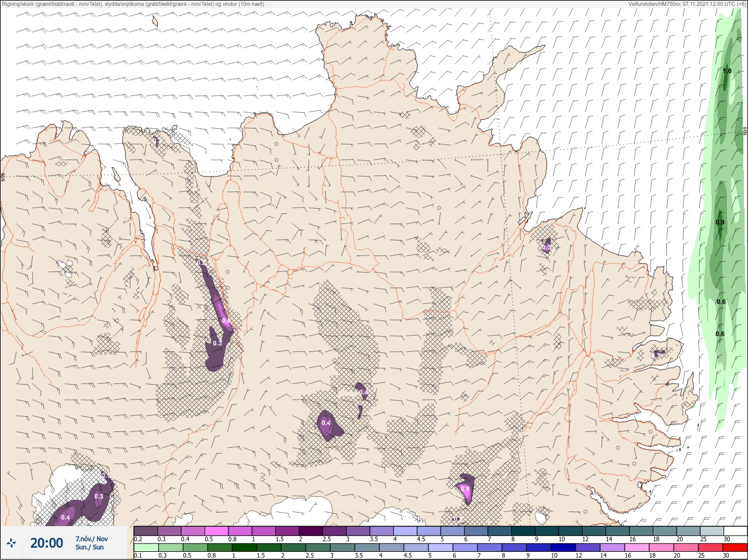Select red rain swatch starting at 30
The image size is (748, 560).
click(735, 548)
